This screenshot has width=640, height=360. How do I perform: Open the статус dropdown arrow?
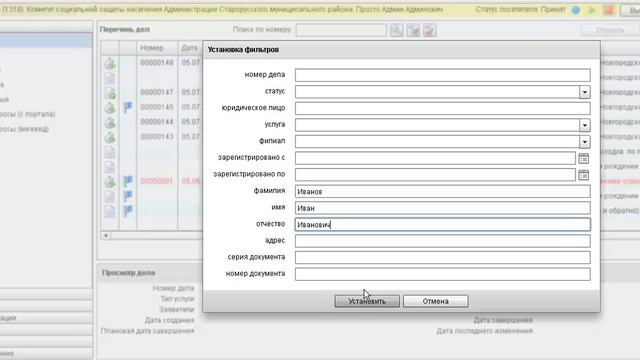tap(584, 92)
